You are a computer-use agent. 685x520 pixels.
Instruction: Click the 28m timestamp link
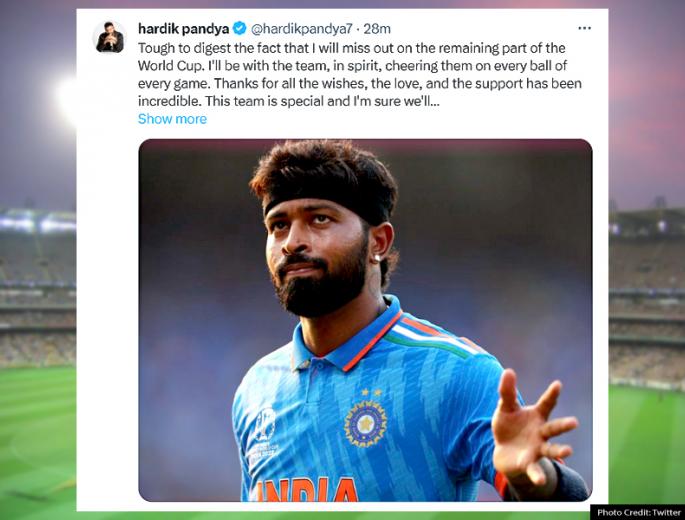(x=377, y=29)
